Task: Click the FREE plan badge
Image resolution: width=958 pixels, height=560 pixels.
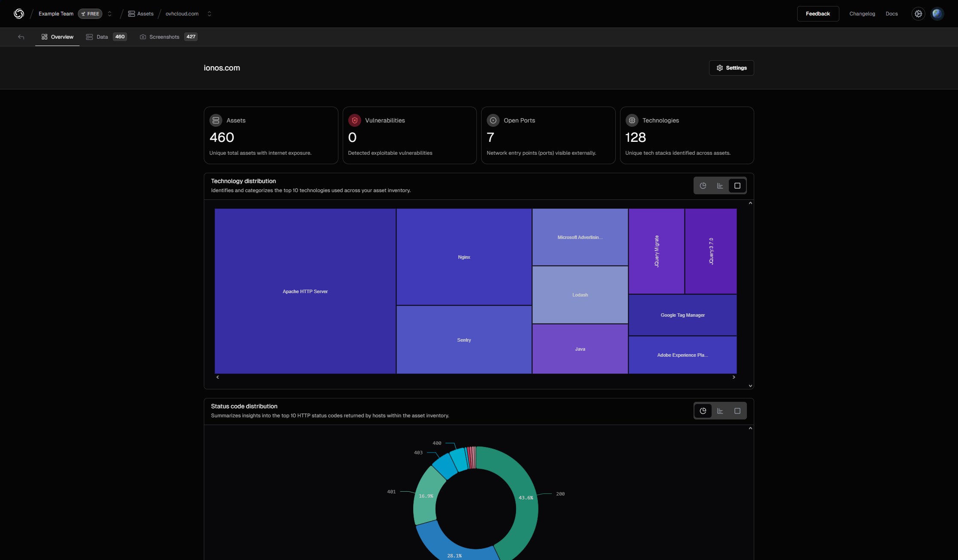Action: coord(90,14)
